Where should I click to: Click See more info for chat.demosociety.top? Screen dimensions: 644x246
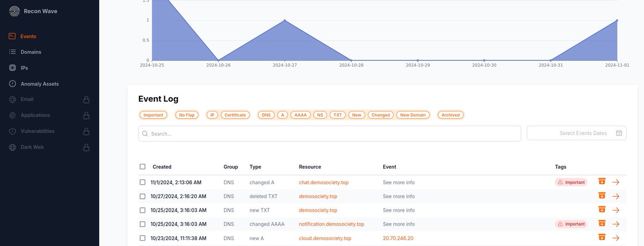(x=399, y=183)
